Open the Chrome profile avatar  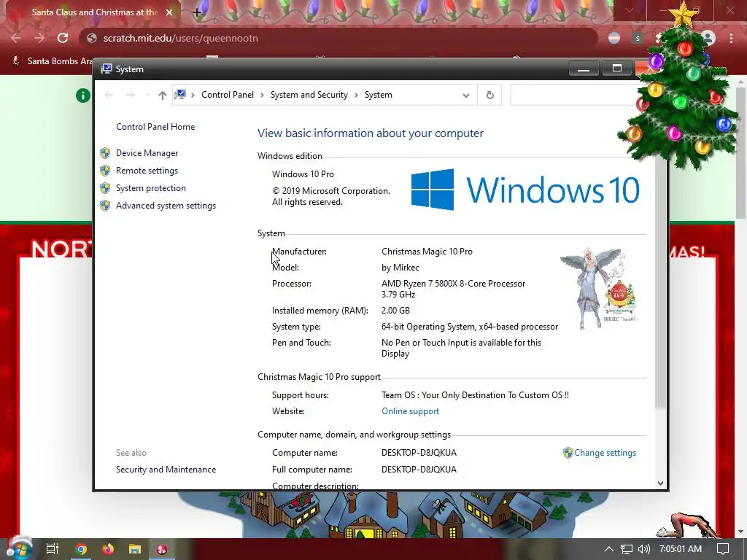(x=709, y=38)
